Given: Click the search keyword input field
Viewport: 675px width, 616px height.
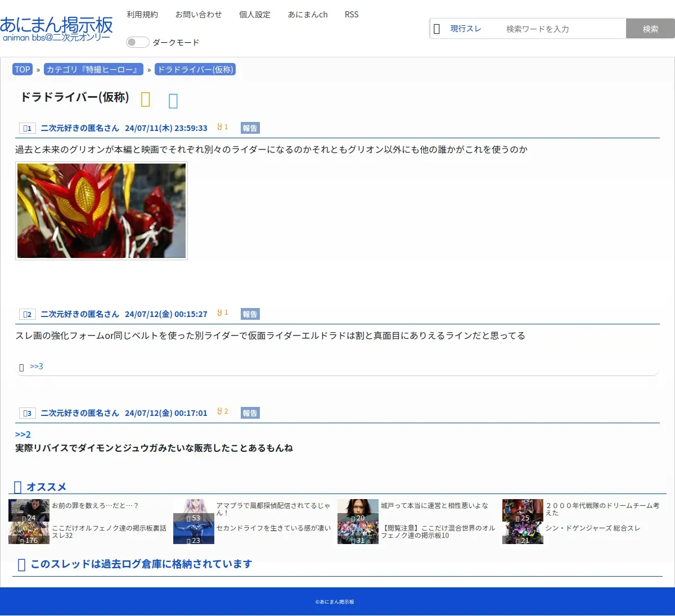Looking at the screenshot, I should 562,29.
